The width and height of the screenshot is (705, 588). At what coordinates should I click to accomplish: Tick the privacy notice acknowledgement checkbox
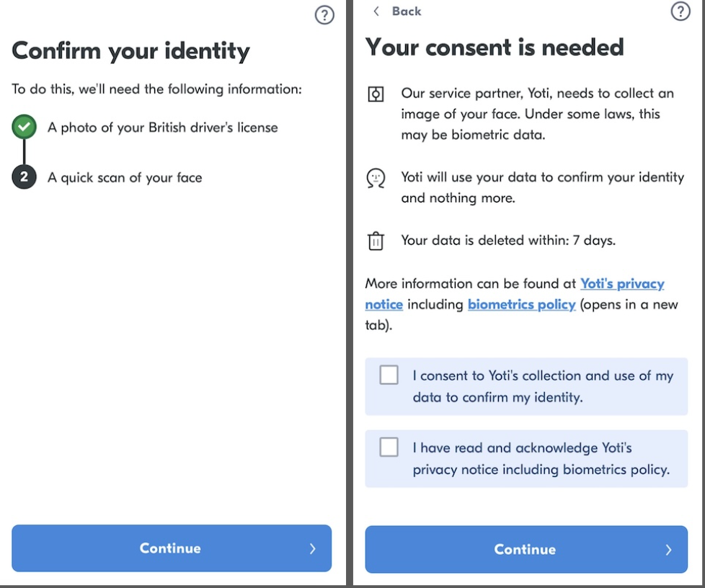pos(389,447)
